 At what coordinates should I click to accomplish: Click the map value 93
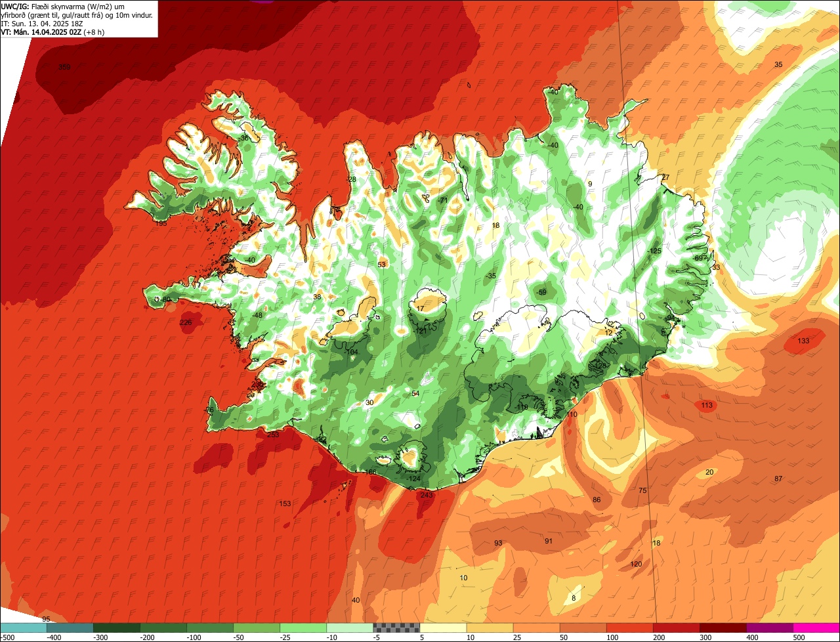pyautogui.click(x=498, y=543)
